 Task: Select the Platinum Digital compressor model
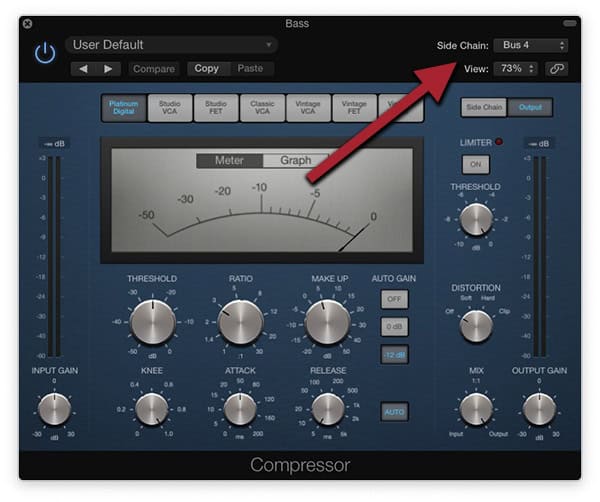[x=123, y=108]
